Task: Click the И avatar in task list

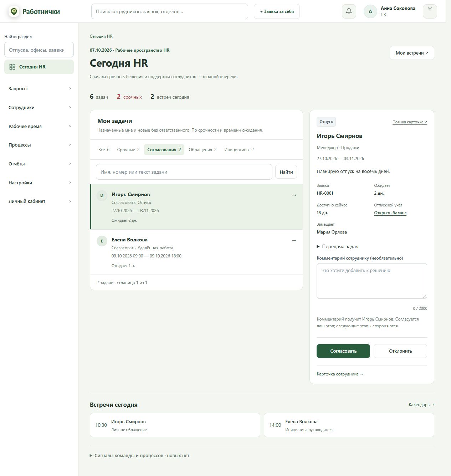Action: coord(102,196)
